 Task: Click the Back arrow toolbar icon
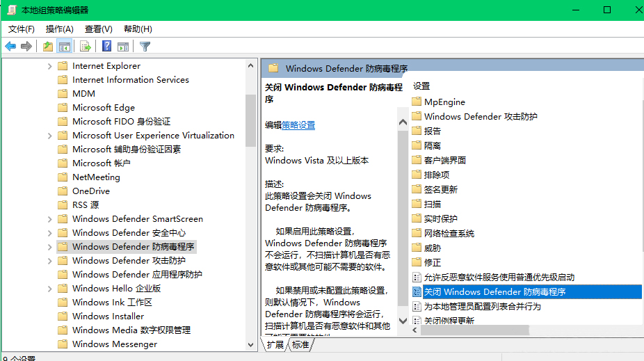click(x=10, y=47)
